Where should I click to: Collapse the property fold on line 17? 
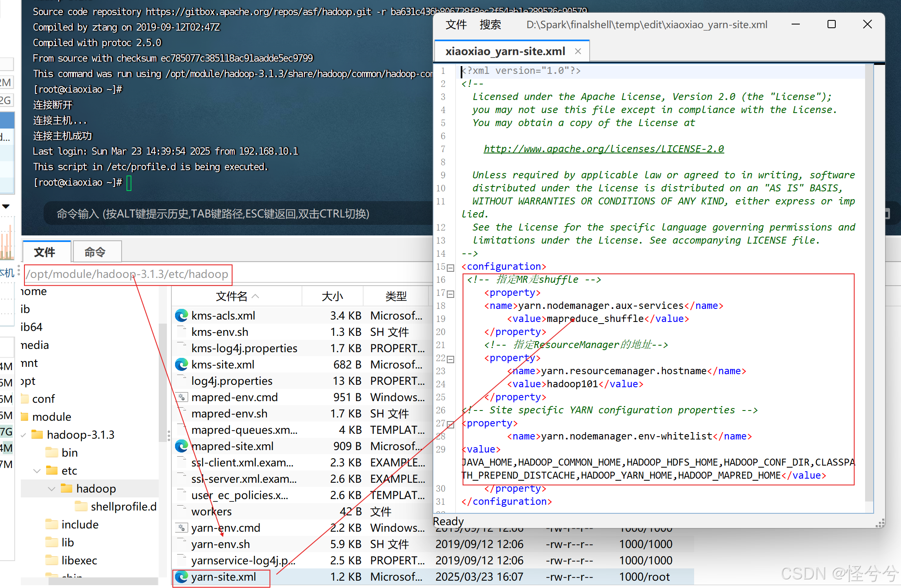pyautogui.click(x=450, y=294)
